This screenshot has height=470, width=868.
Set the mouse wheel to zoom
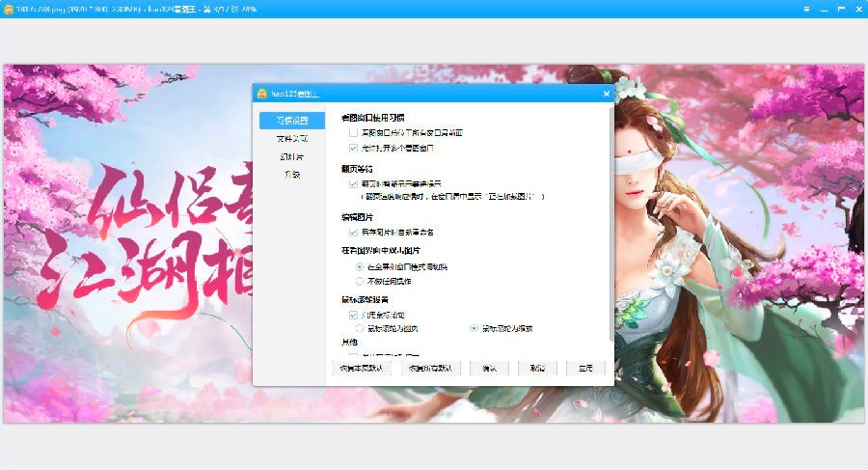[474, 328]
